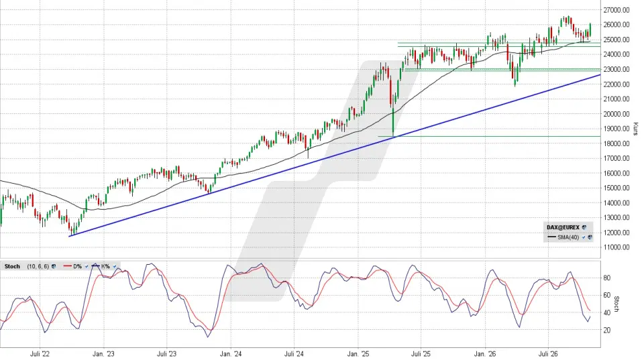Click the 24000.00 price axis label
Image resolution: width=644 pixels, height=362 pixels.
(616, 54)
